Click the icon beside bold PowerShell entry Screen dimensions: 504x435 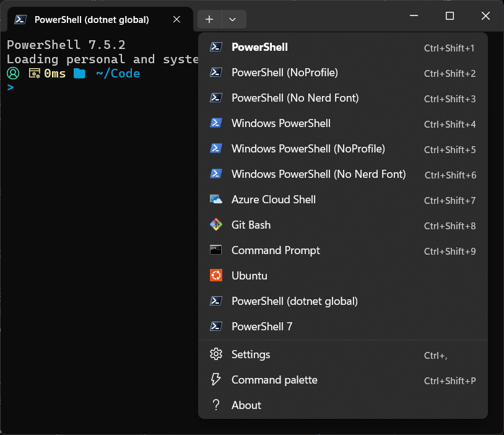pyautogui.click(x=215, y=47)
